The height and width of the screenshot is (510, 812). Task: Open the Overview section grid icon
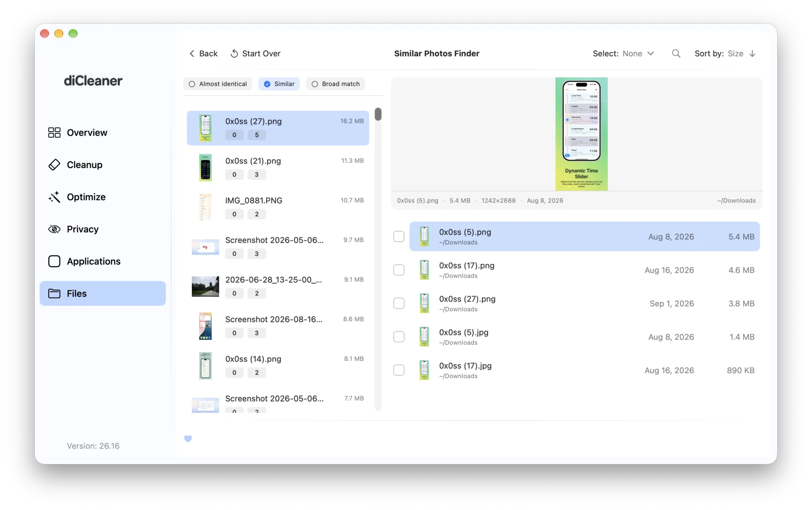pyautogui.click(x=54, y=132)
